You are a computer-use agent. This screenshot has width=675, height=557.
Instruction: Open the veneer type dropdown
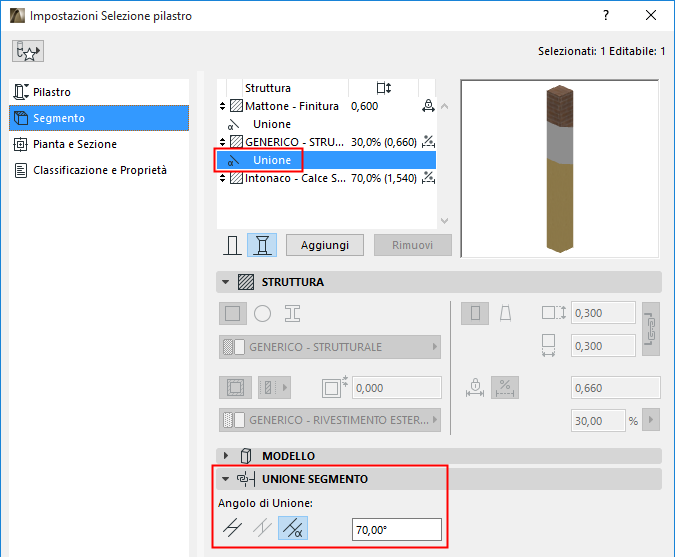point(274,388)
